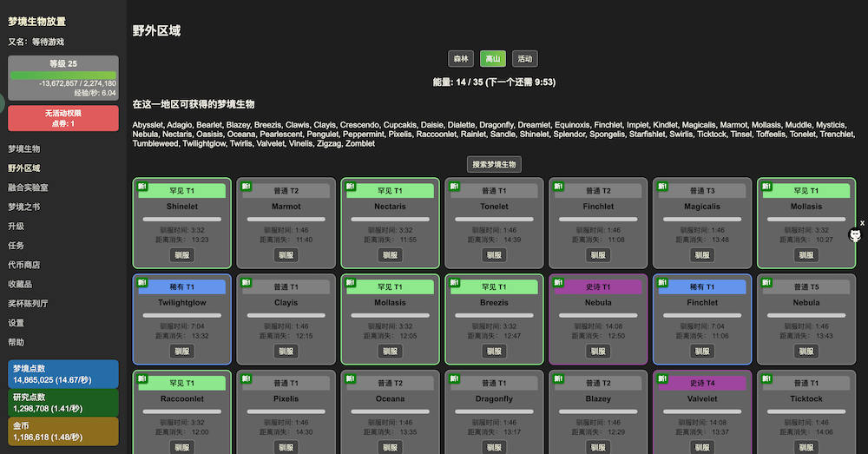Open 奖杯陈列厅 in the sidebar

[28, 304]
